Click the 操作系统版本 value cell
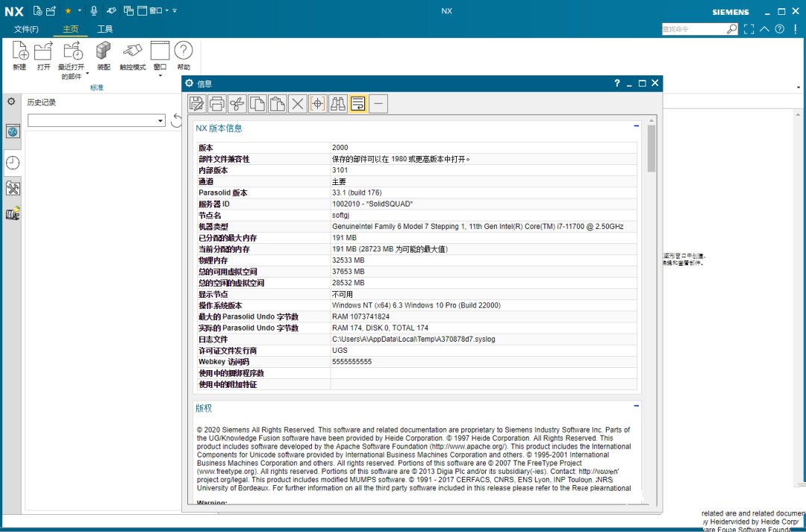Image resolution: width=806 pixels, height=532 pixels. click(x=483, y=305)
